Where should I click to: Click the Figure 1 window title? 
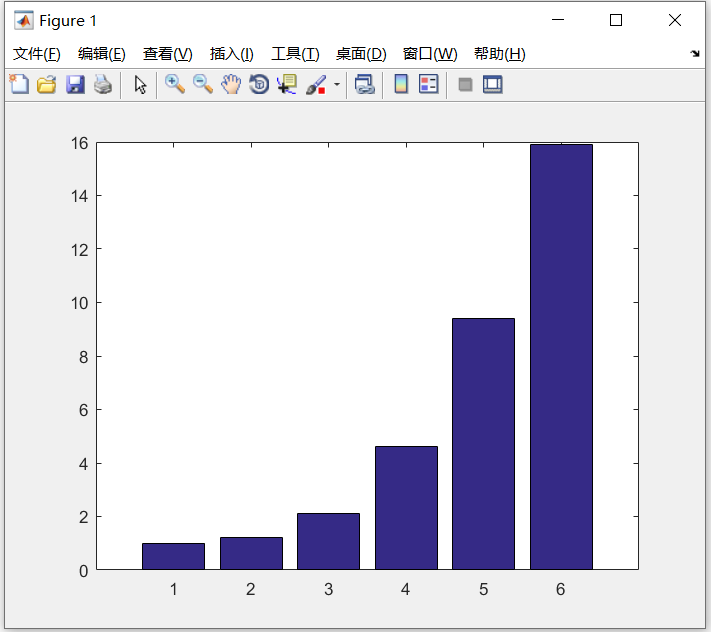[x=68, y=20]
